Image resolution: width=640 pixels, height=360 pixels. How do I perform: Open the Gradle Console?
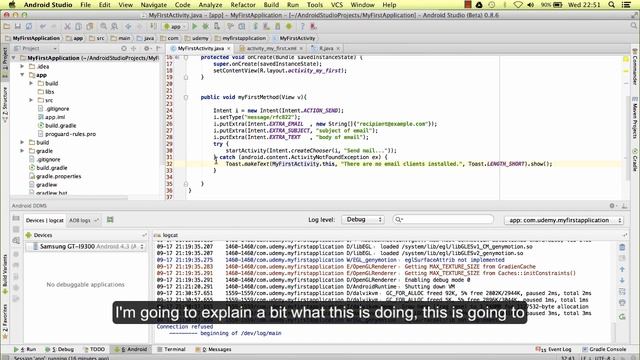click(x=604, y=349)
